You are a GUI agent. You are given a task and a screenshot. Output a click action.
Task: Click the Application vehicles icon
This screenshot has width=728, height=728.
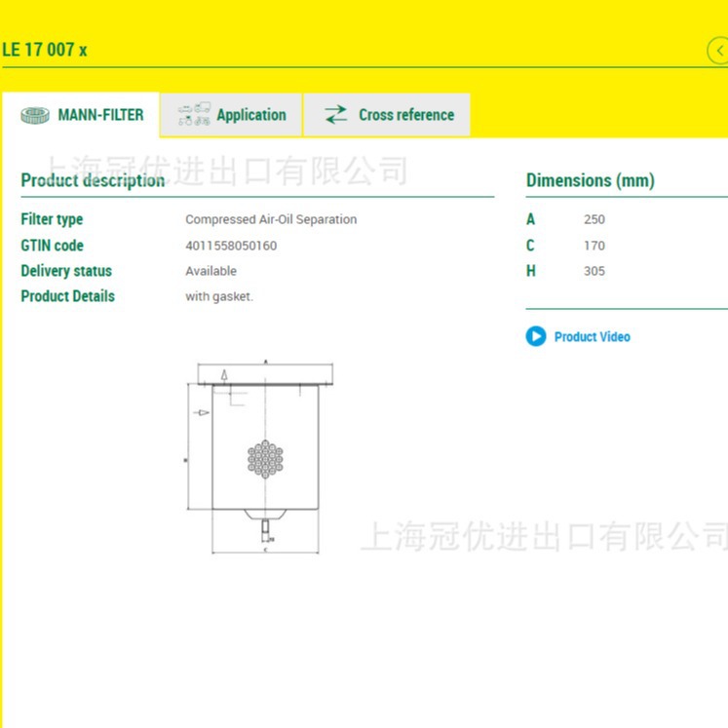coord(194,114)
